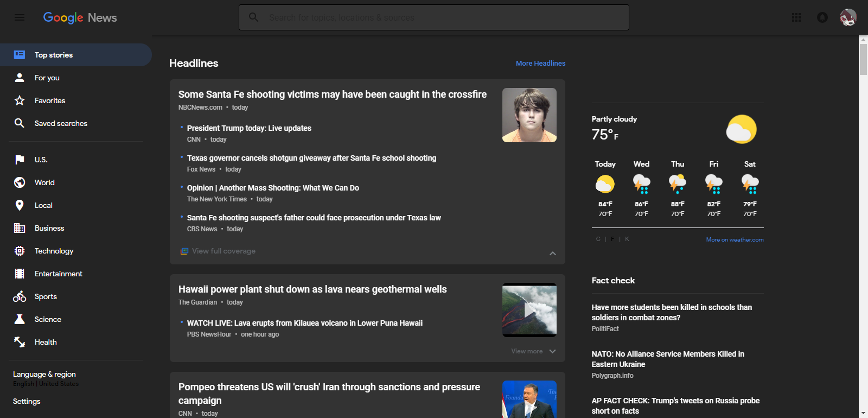Image resolution: width=868 pixels, height=418 pixels.
Task: Click Today's forecast sun cloud icon
Action: (605, 184)
